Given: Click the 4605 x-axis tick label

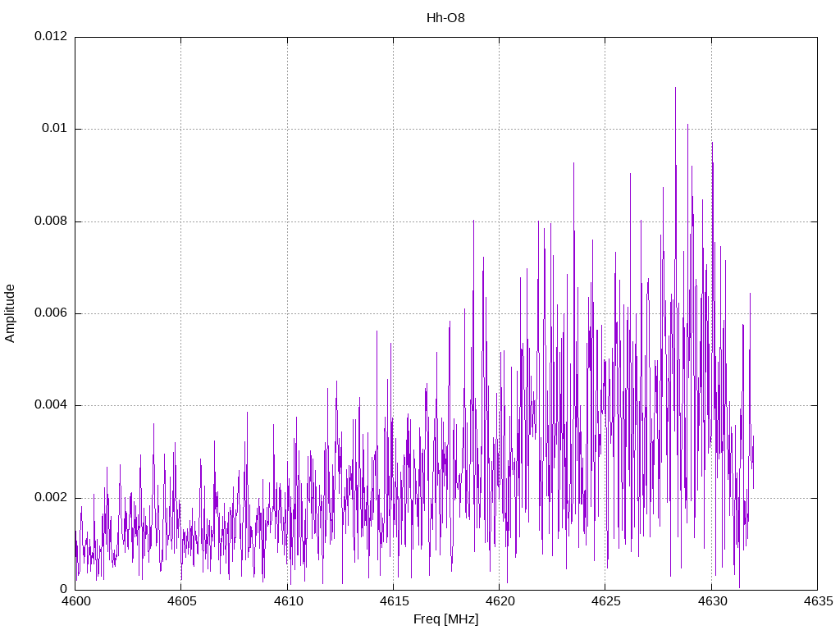Looking at the screenshot, I should click(181, 601).
